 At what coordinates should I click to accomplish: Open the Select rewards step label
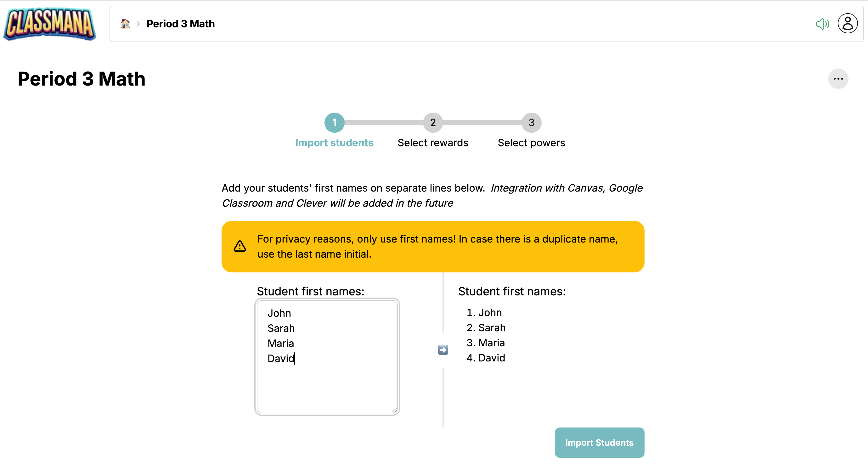pos(433,143)
